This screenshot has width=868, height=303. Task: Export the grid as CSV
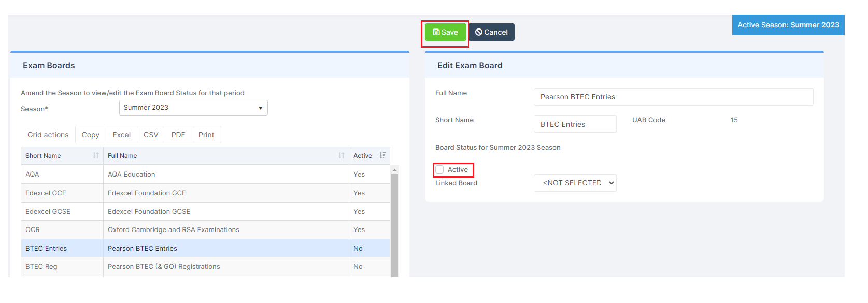point(151,135)
